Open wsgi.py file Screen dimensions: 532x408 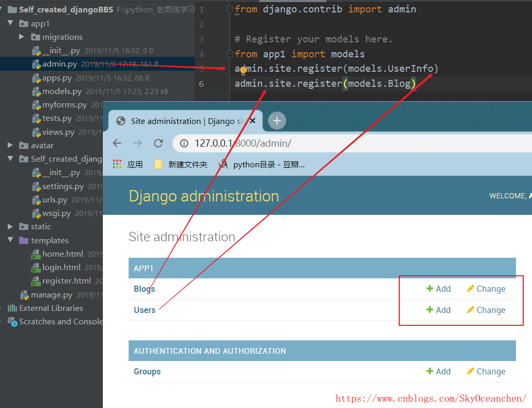click(56, 213)
